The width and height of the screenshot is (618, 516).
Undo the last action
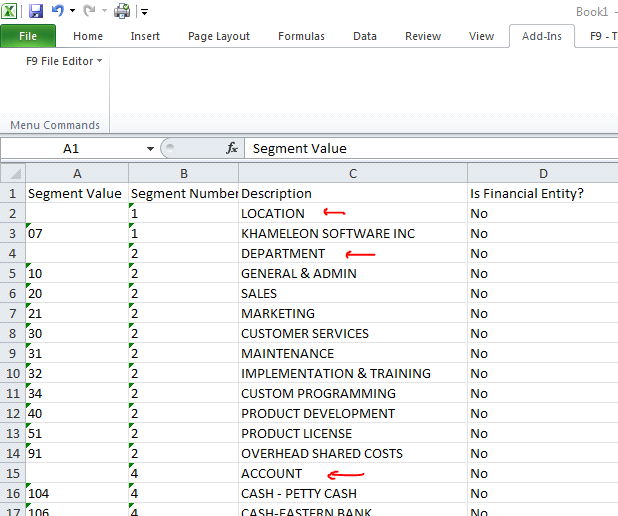pos(58,11)
